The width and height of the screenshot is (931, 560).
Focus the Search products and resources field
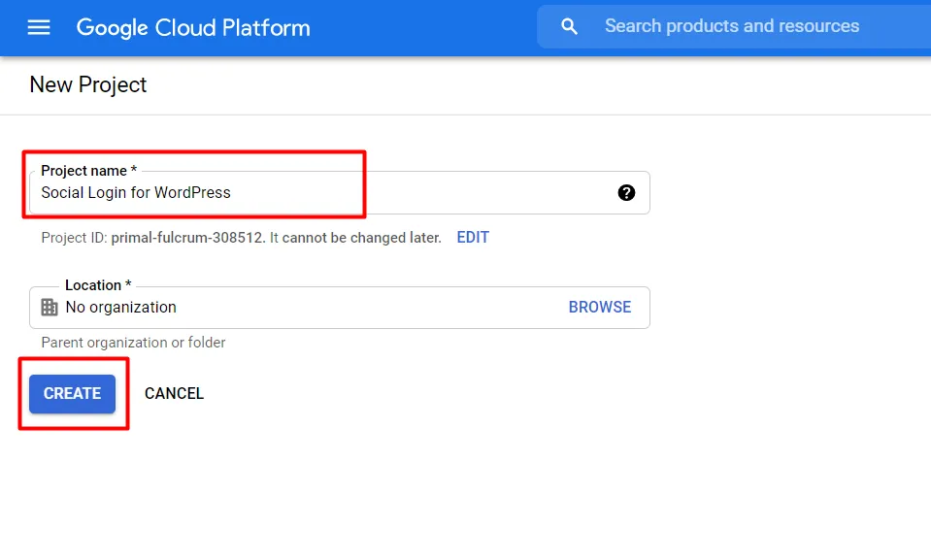pyautogui.click(x=734, y=27)
